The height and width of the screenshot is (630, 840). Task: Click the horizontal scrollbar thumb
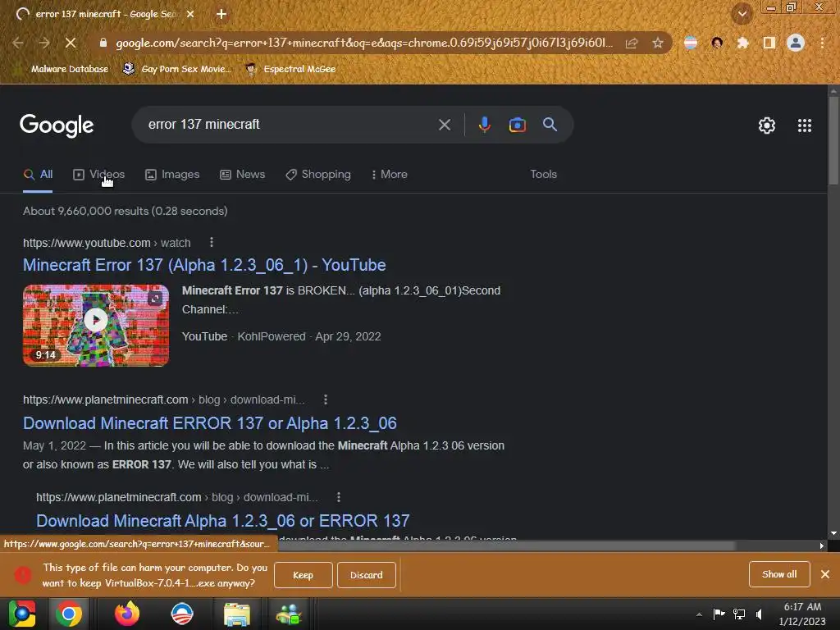pyautogui.click(x=506, y=546)
